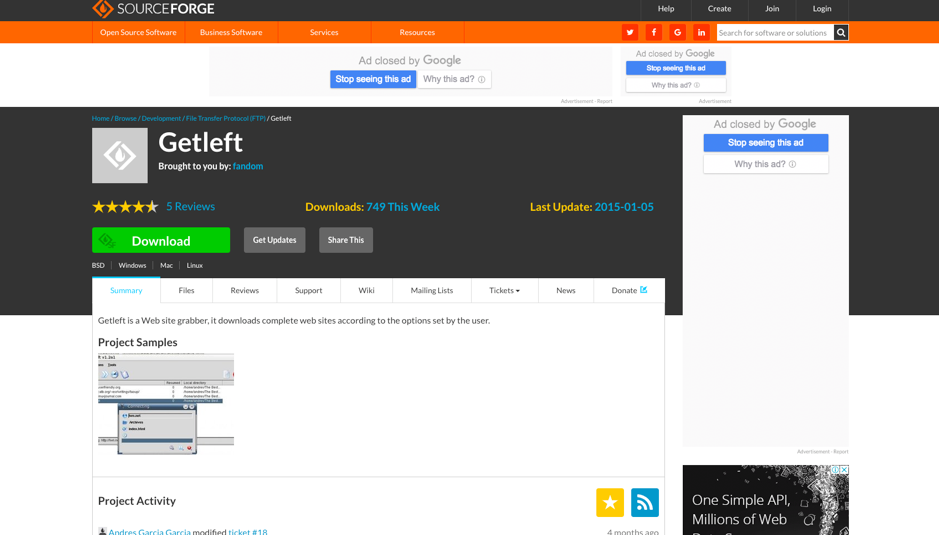Open the Andres Garcia Garcia profile link
The height and width of the screenshot is (535, 939).
(150, 531)
